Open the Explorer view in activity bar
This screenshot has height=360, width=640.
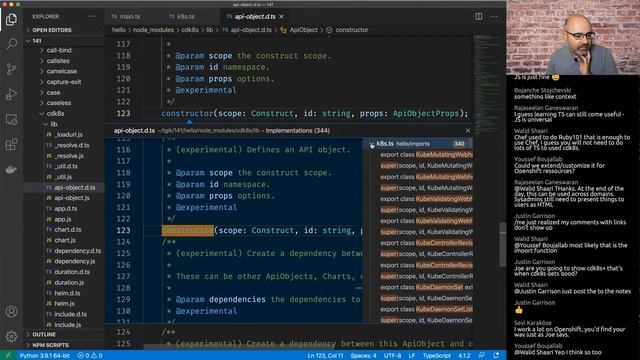click(11, 19)
